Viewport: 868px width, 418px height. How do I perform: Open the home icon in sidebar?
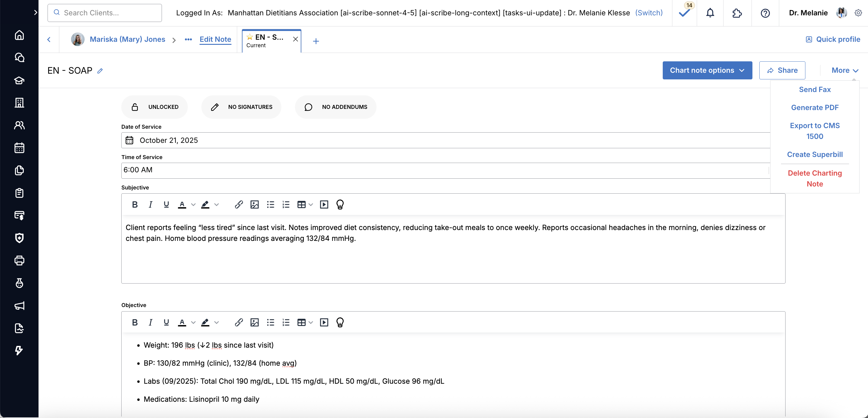pyautogui.click(x=19, y=35)
